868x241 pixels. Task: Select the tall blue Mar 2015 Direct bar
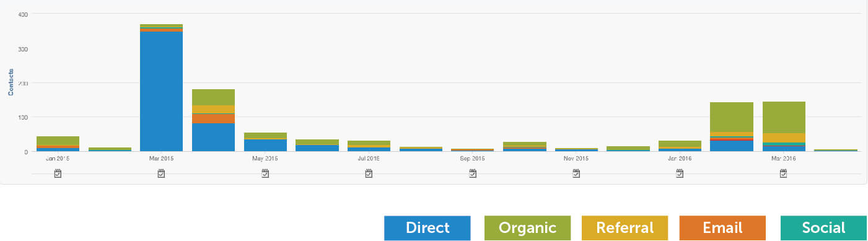(x=162, y=91)
